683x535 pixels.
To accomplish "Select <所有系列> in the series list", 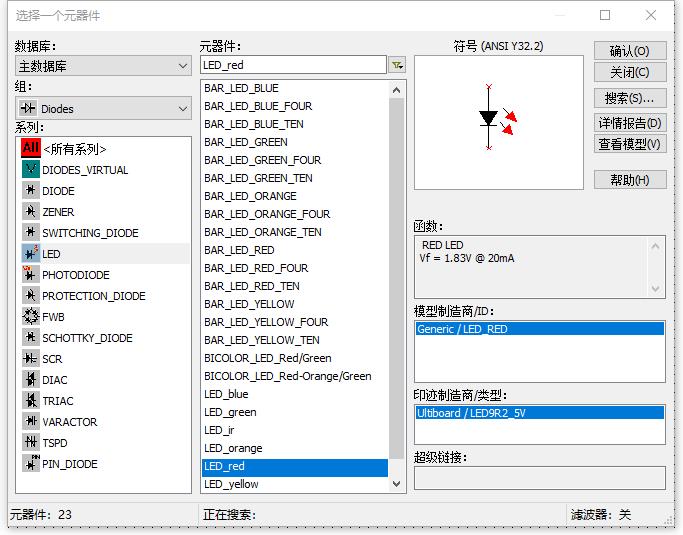I will tap(75, 149).
